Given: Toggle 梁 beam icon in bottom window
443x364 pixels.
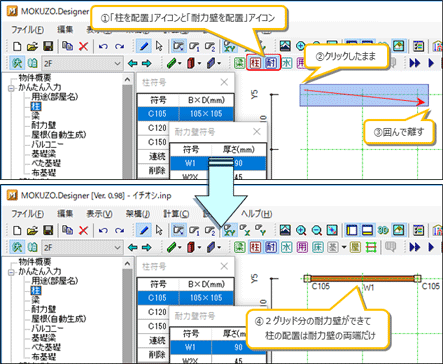Looking at the screenshot, I should [x=239, y=247].
